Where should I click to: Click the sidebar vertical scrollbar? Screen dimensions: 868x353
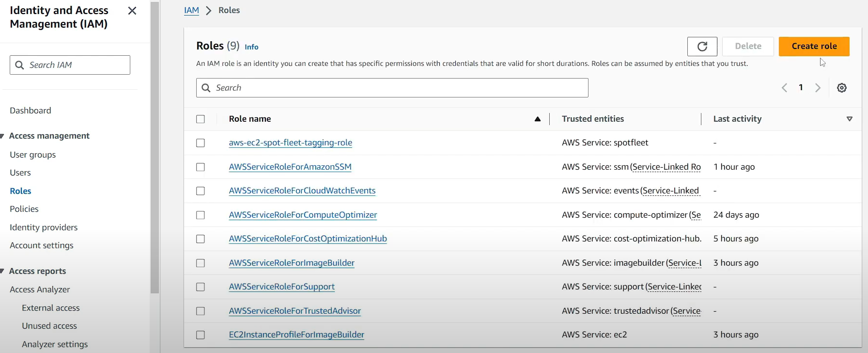[x=155, y=148]
